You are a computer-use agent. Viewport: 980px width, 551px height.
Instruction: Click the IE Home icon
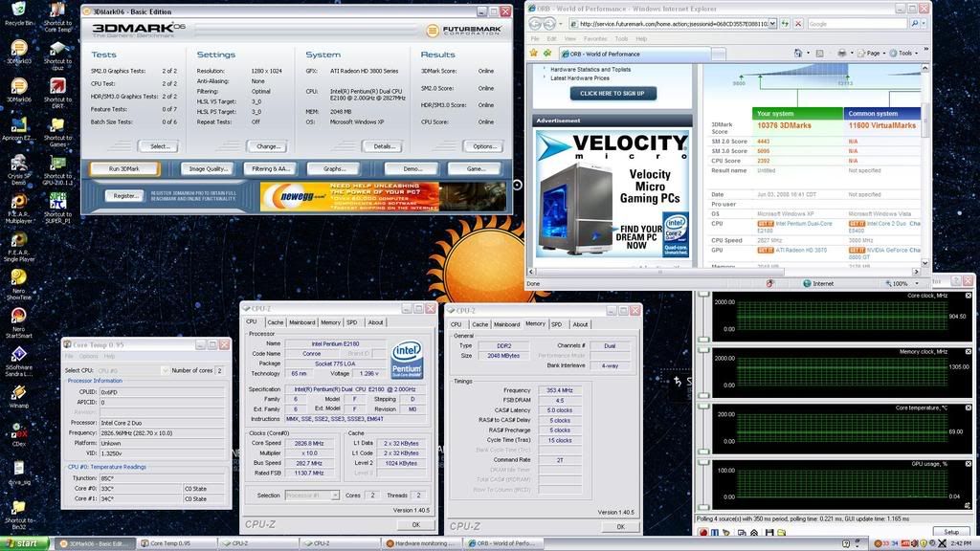[x=797, y=54]
